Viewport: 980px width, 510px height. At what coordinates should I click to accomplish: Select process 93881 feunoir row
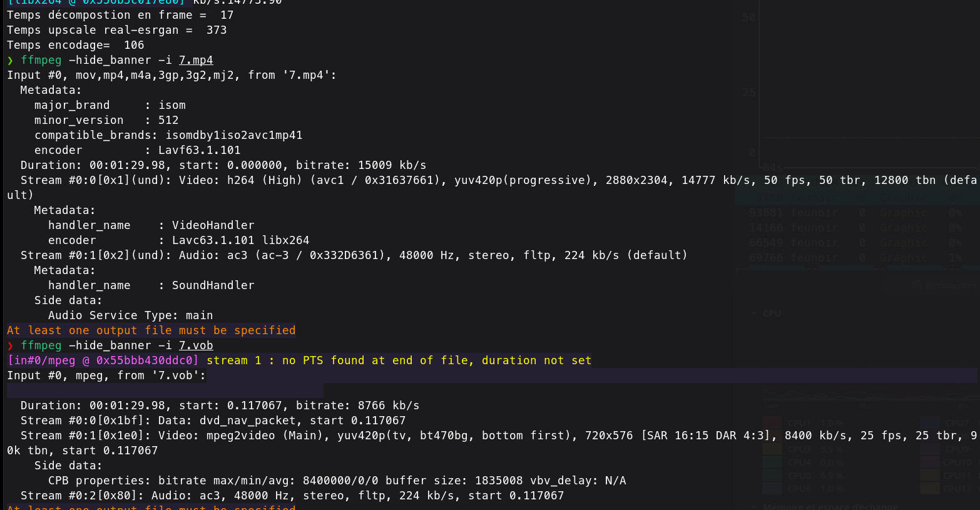coord(857,213)
